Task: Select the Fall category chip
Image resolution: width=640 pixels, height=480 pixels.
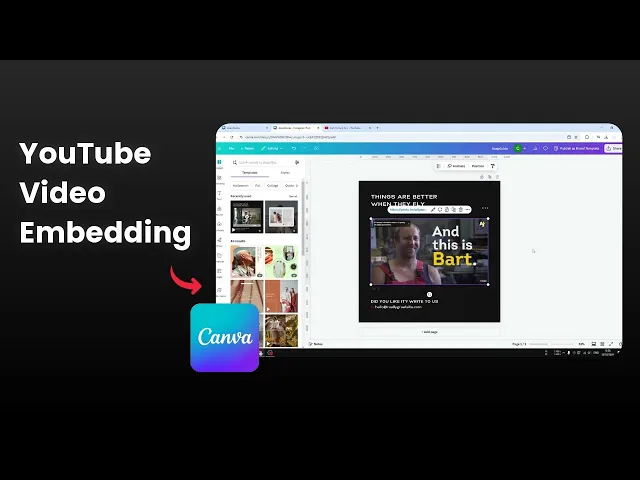Action: click(258, 186)
